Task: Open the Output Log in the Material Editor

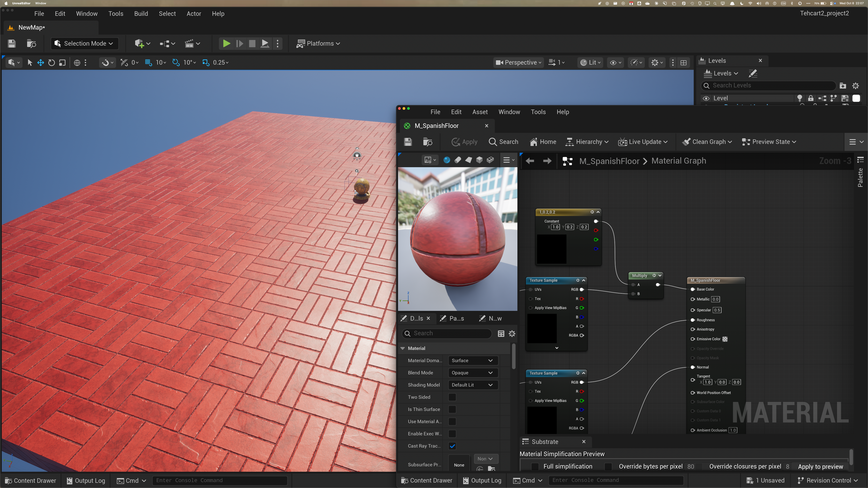Action: (482, 481)
